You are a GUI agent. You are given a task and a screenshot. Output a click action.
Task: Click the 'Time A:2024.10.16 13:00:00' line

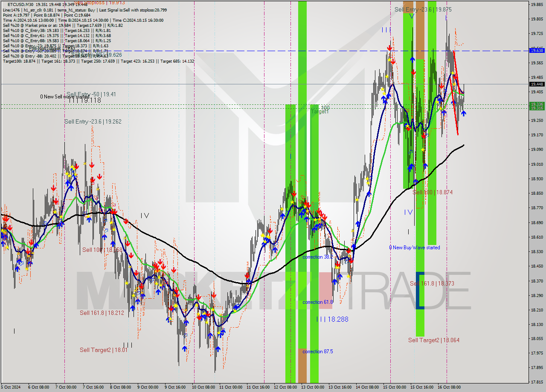(83, 20)
